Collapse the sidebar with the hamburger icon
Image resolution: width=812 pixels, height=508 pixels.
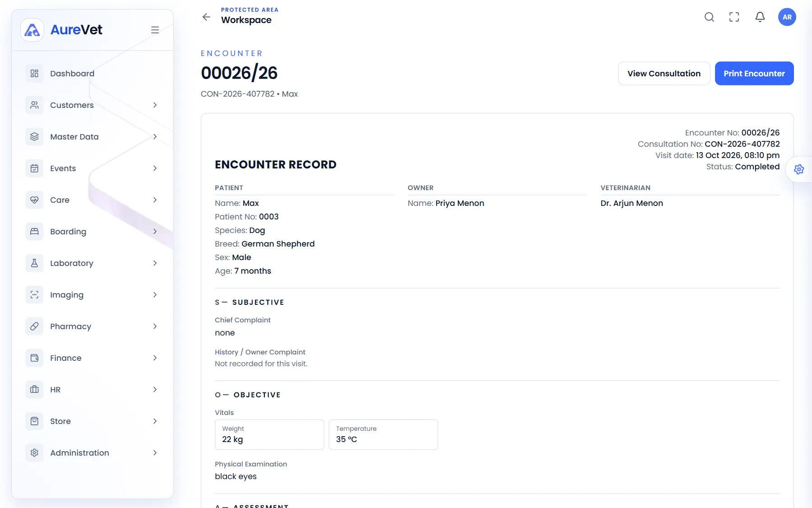(x=155, y=30)
